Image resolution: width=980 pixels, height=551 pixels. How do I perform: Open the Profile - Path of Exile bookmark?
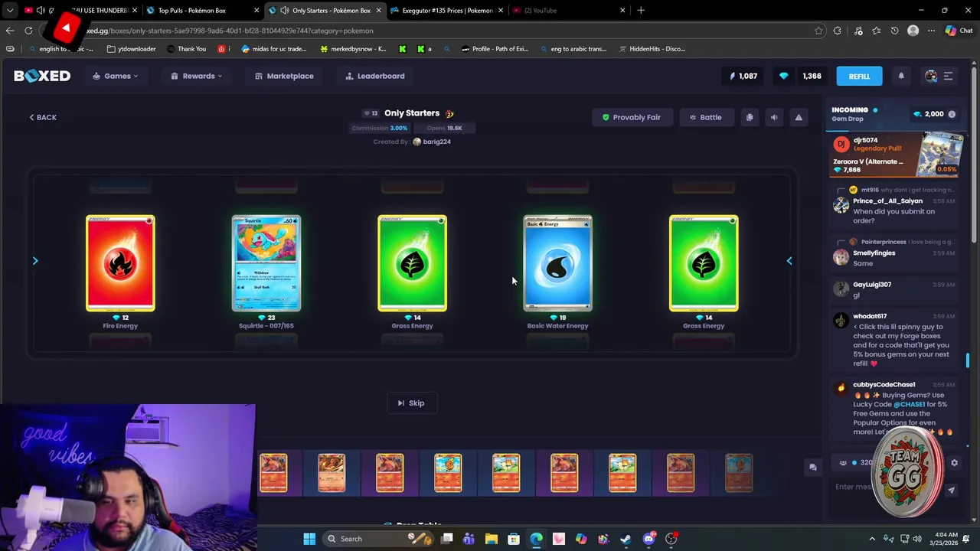[495, 49]
